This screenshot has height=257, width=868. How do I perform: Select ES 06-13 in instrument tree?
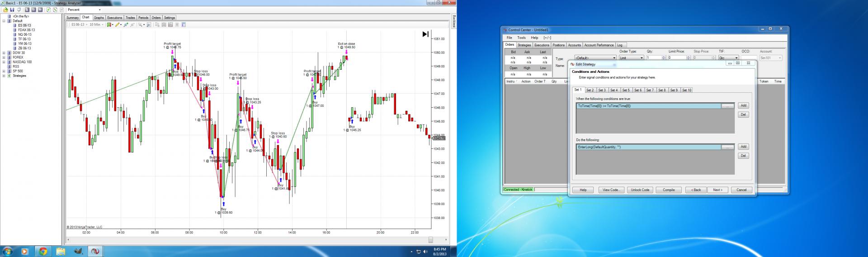[24, 25]
